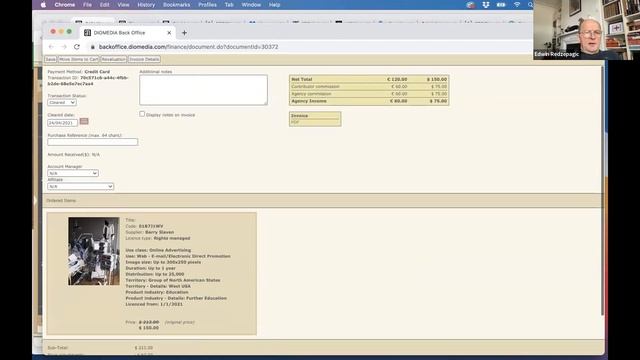Open a new tab with plus icon
Image resolution: width=640 pixels, height=360 pixels.
tap(184, 33)
